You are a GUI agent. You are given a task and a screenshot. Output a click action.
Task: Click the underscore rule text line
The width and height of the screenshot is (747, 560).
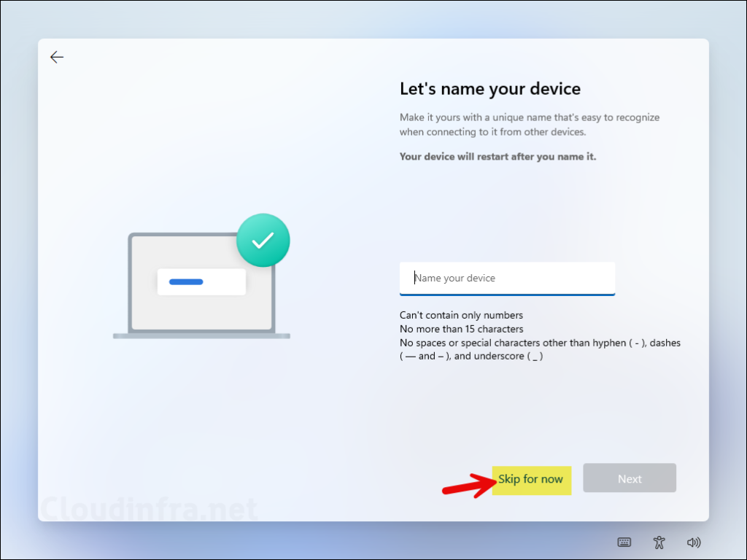click(x=471, y=357)
